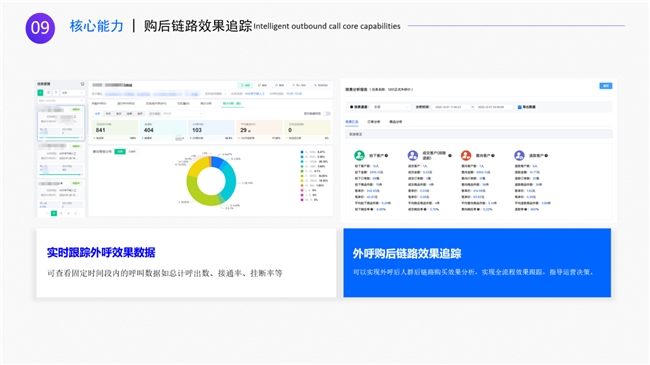This screenshot has height=365, width=650.
Task: Click info dot beside green avatar title
Action: pyautogui.click(x=386, y=156)
